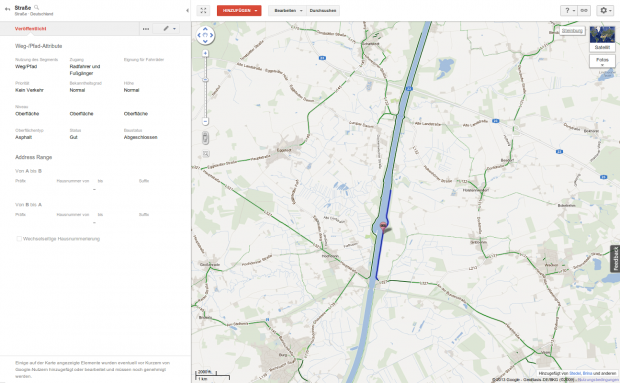Image resolution: width=620 pixels, height=383 pixels.
Task: Click the zoom slider handle
Action: pos(205,80)
